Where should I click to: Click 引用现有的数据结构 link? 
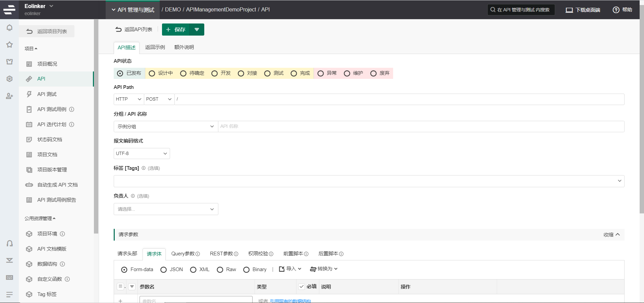[290, 301]
